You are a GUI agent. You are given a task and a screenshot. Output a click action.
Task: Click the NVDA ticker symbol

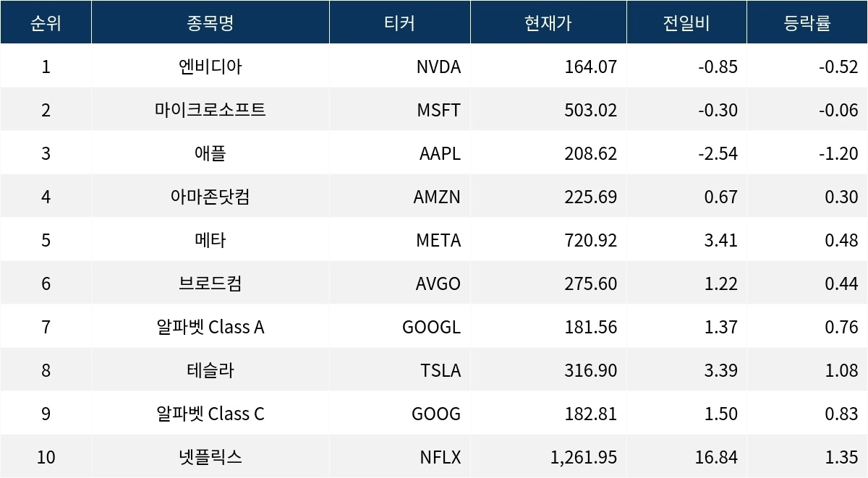point(438,67)
